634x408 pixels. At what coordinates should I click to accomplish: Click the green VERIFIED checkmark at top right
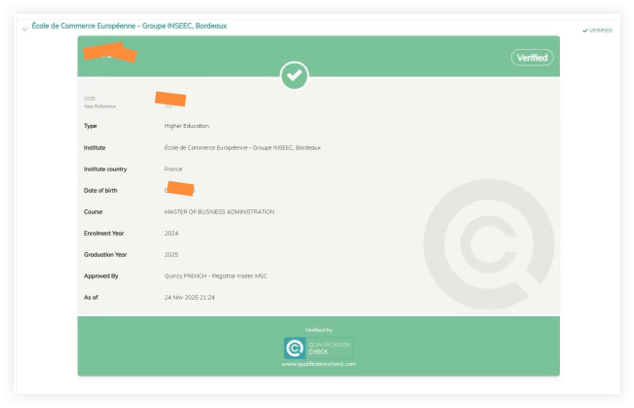(x=597, y=30)
